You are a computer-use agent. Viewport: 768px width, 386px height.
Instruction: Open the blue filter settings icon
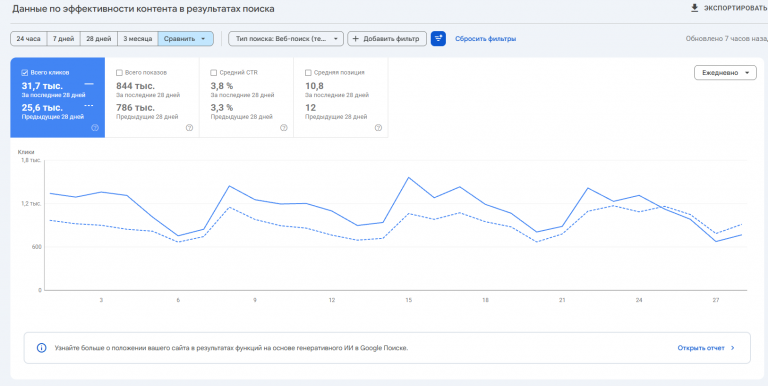[x=438, y=39]
